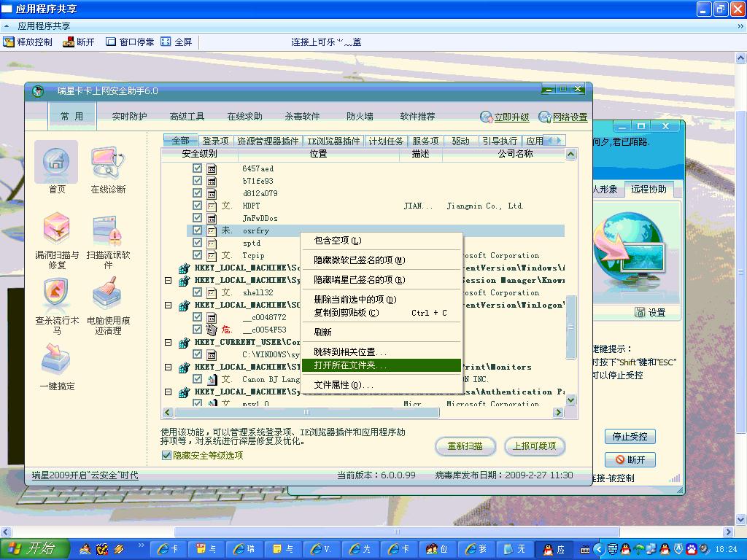
Task: Click the trash icon beside __c0054F53
Action: tap(212, 330)
